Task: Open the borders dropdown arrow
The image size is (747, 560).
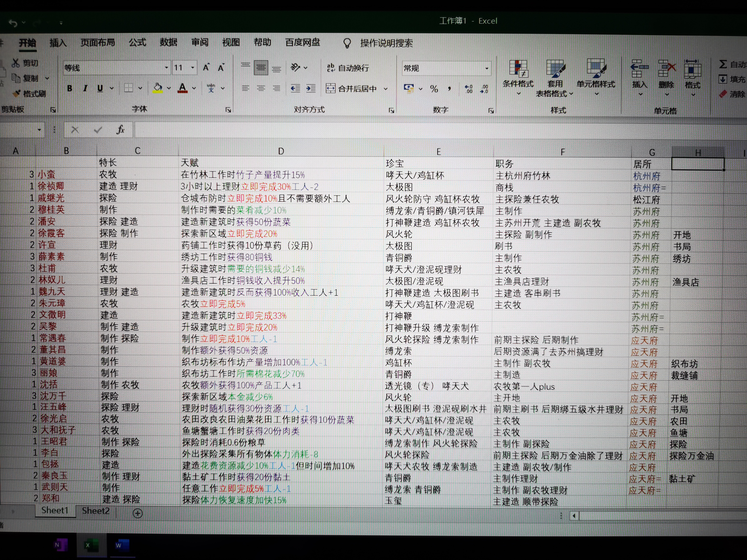Action: [140, 88]
